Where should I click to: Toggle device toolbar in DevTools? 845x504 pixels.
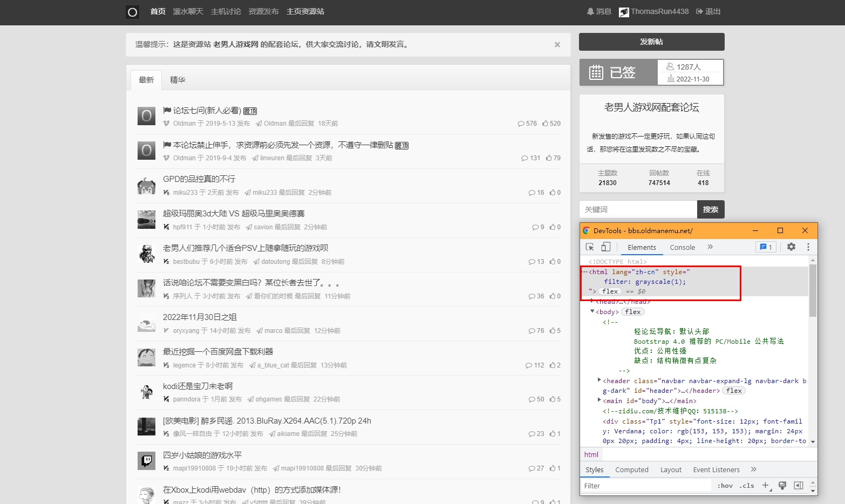(x=606, y=247)
